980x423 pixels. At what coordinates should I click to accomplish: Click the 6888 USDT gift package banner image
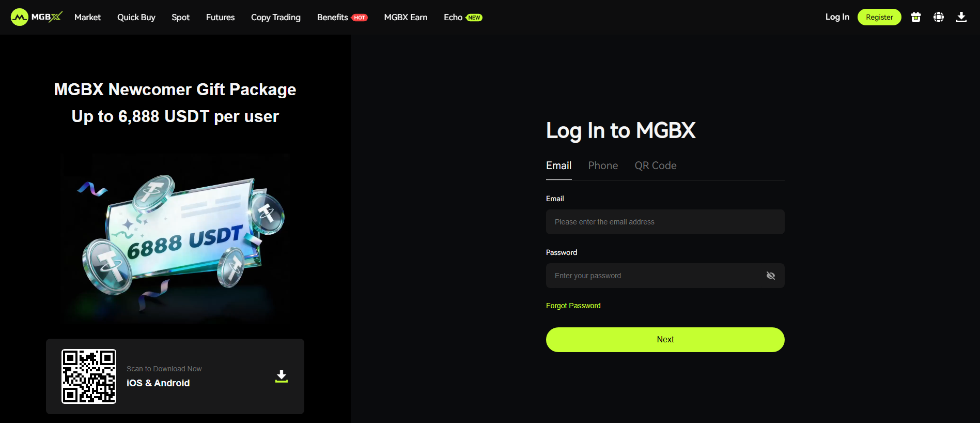[175, 238]
